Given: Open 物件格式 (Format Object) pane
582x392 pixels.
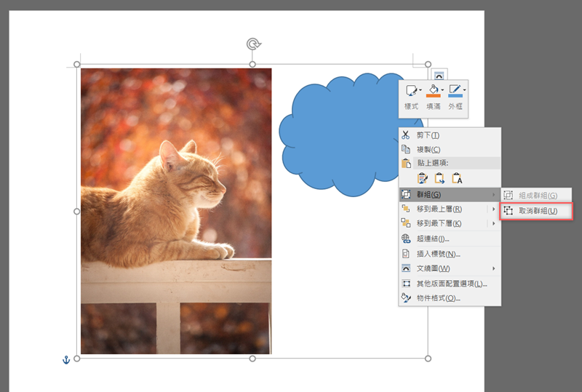Looking at the screenshot, I should 438,298.
